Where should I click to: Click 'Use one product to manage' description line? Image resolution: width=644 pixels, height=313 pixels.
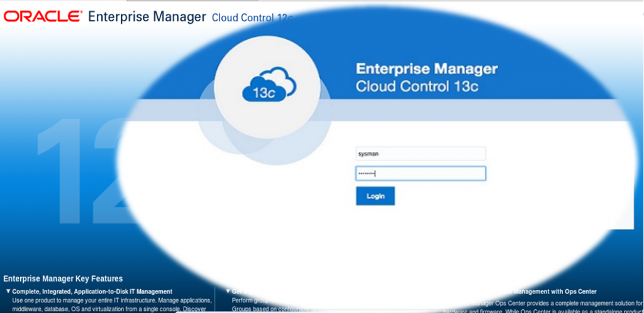click(x=112, y=300)
